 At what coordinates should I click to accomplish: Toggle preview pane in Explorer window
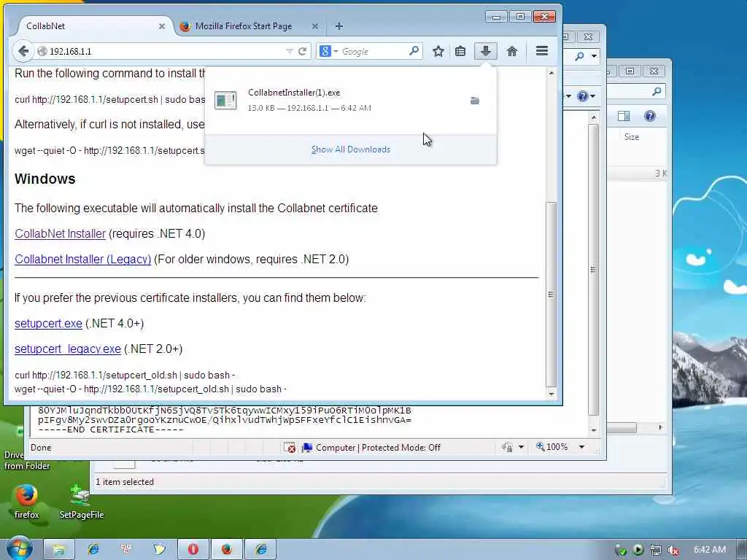click(x=624, y=116)
